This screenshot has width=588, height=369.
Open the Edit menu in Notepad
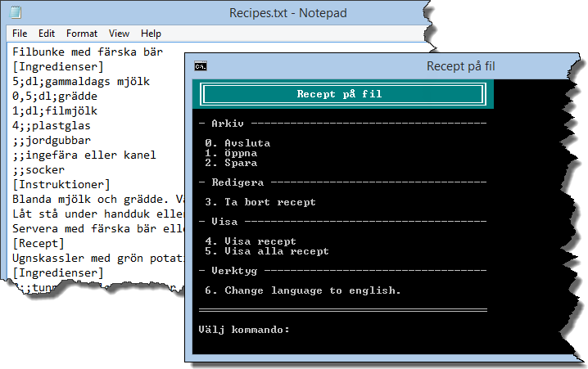47,34
